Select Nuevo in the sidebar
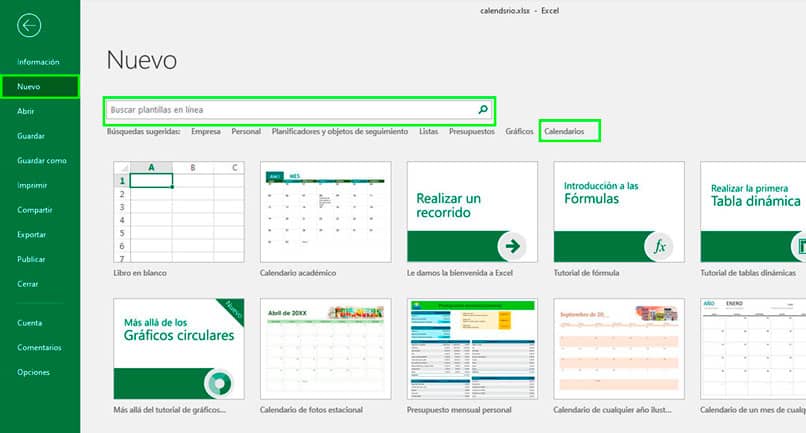This screenshot has width=806, height=433. [40, 86]
